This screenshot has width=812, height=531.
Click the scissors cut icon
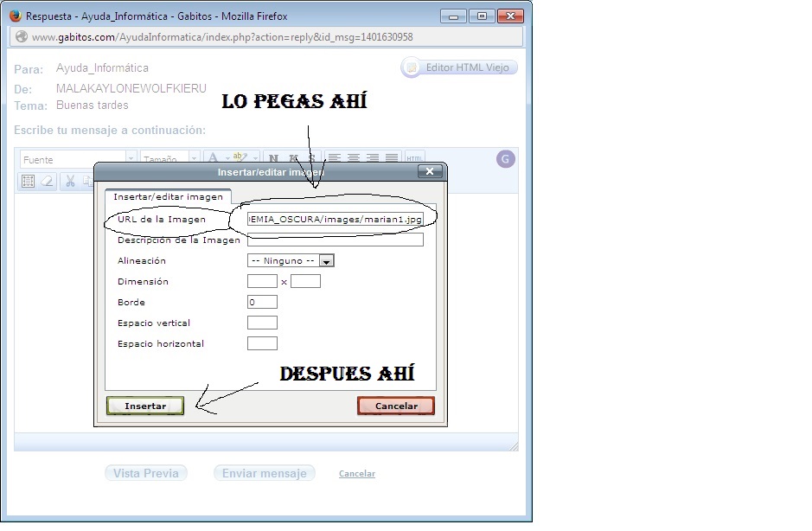71,181
